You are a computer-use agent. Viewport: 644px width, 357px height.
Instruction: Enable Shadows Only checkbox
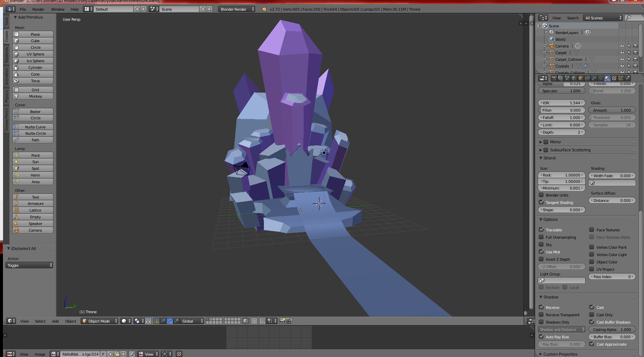click(x=541, y=322)
